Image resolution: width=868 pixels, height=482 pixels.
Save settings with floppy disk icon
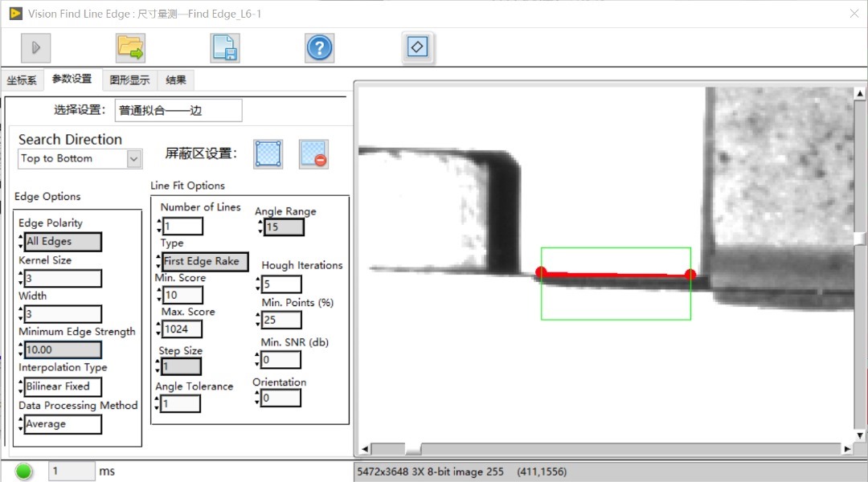pos(225,47)
